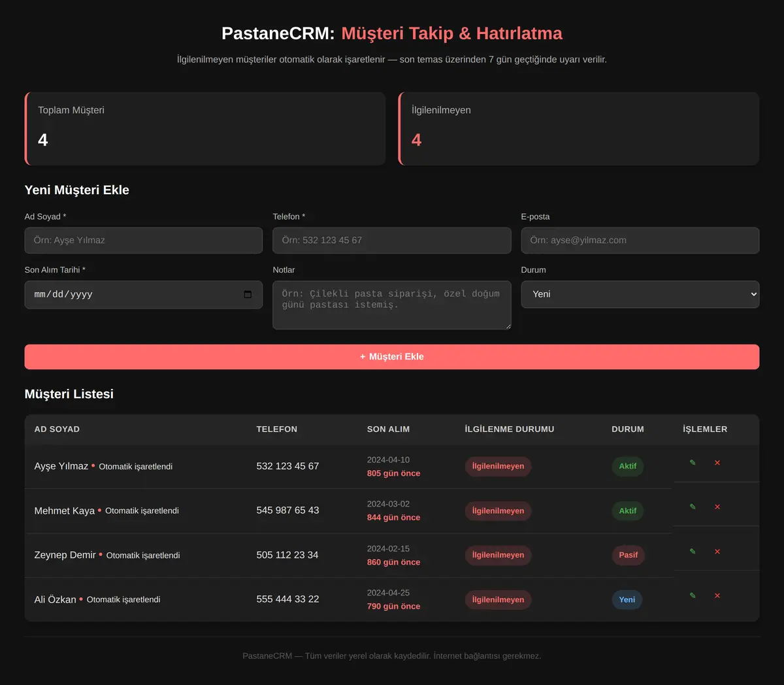Edit customer Ayşe Yılmaz with pencil icon
The height and width of the screenshot is (685, 784).
(693, 463)
